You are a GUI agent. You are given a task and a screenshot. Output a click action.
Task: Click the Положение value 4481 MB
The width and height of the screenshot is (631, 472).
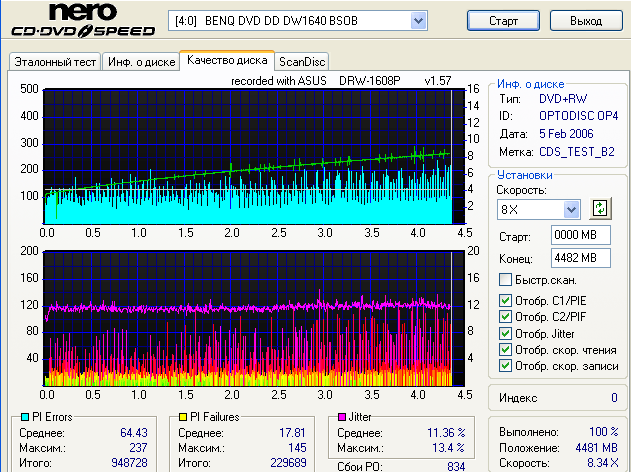(x=596, y=447)
